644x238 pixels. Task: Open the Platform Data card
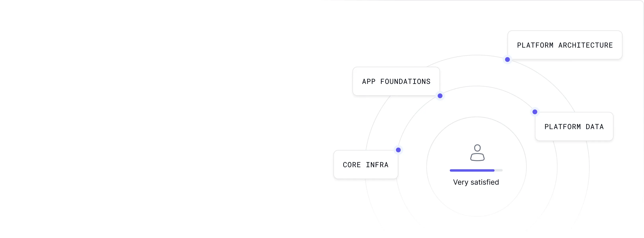[574, 127]
